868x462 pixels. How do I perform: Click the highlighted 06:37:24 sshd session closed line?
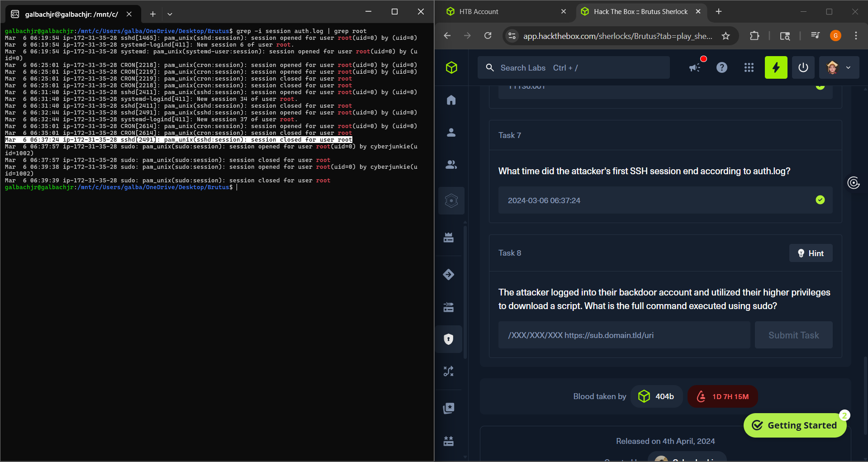(x=179, y=140)
